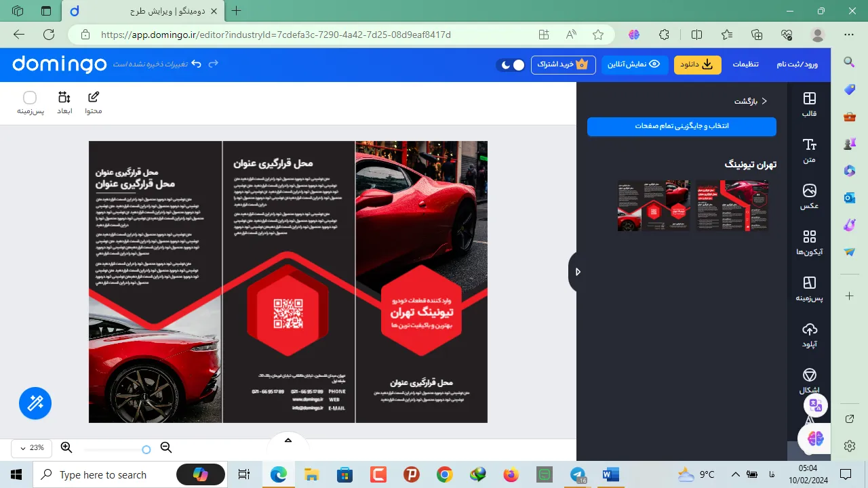The image size is (868, 488).
Task: Open Chrome from the taskbar
Action: click(x=444, y=474)
